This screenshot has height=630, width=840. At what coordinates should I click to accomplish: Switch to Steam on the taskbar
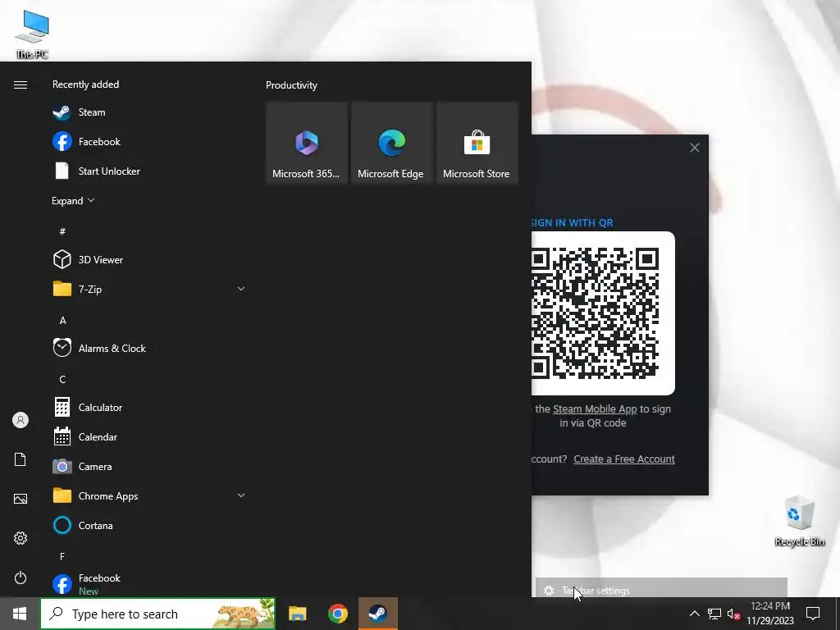377,614
